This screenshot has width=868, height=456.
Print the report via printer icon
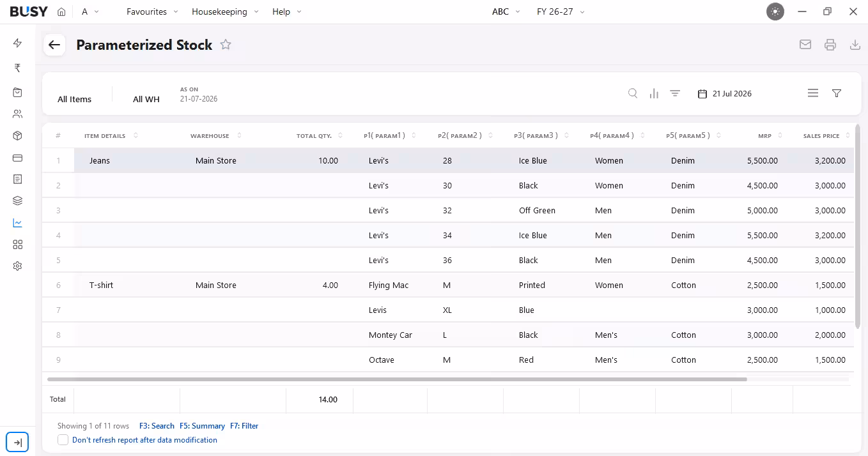(830, 45)
